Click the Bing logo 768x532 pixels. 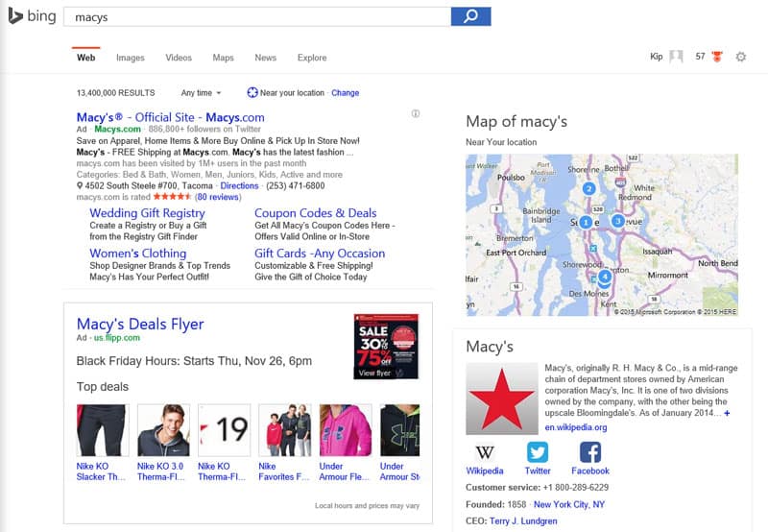(x=33, y=16)
